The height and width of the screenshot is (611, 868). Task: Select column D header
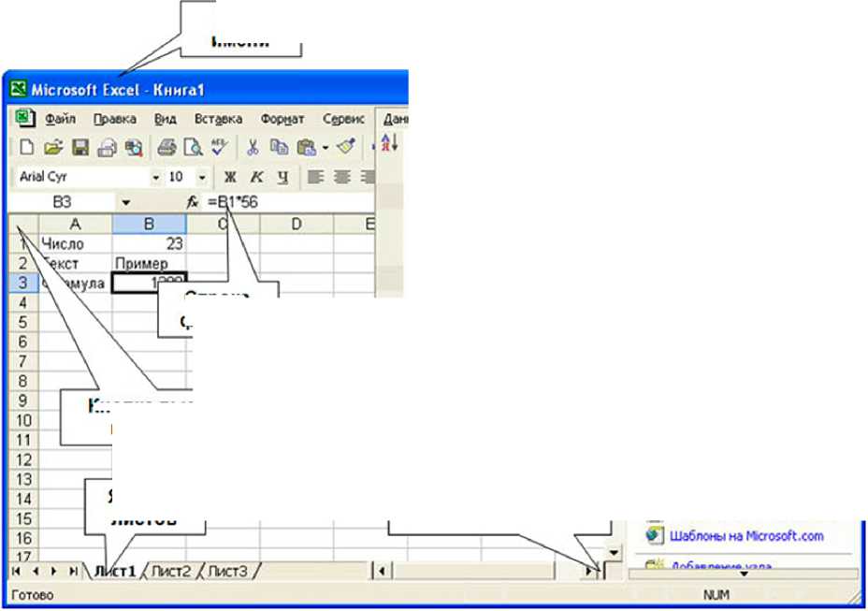tap(297, 225)
